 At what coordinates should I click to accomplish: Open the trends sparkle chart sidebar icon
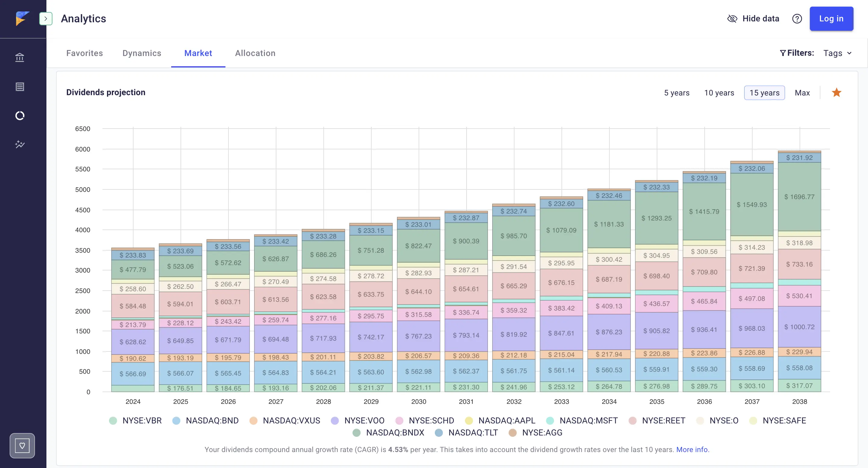pos(20,145)
